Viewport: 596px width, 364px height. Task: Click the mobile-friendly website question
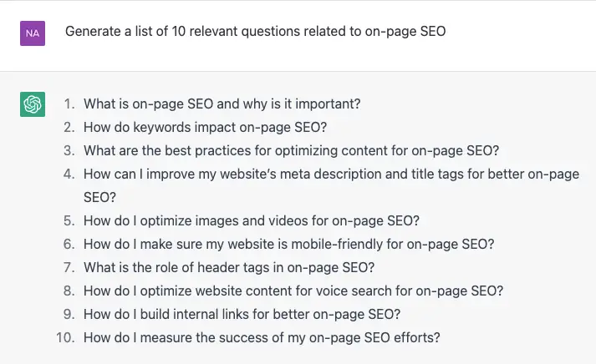[289, 244]
